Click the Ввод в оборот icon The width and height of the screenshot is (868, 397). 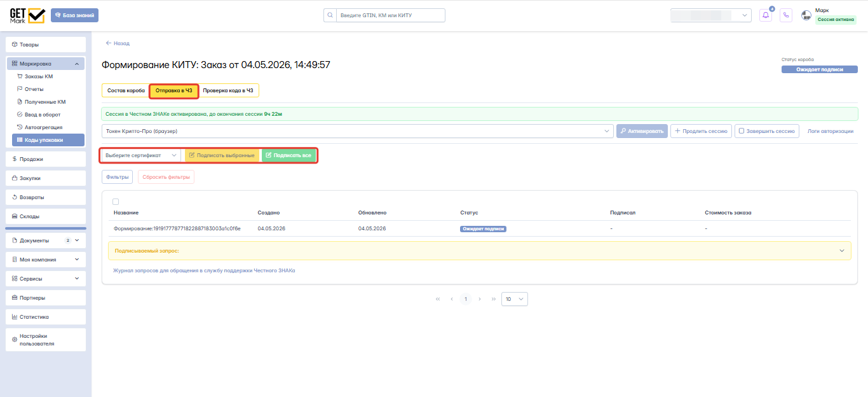point(20,115)
